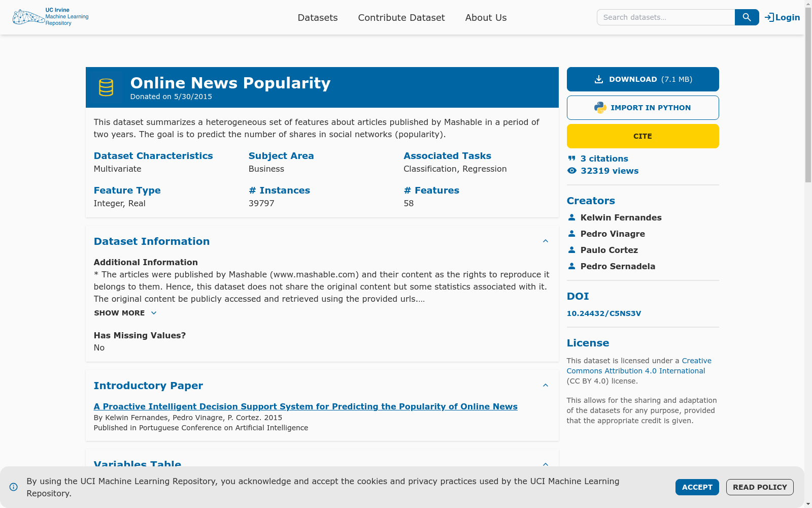Click the Online News Popularity title
This screenshot has height=508, width=812.
(x=230, y=83)
